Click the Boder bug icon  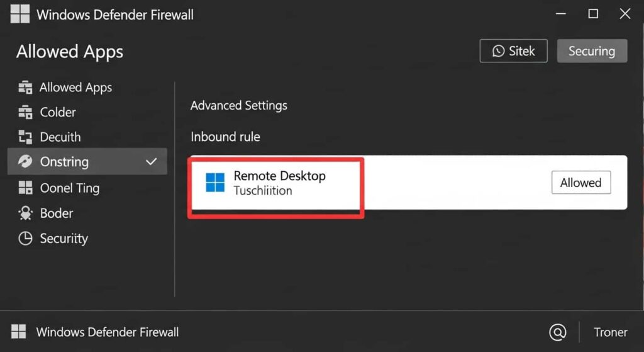25,213
